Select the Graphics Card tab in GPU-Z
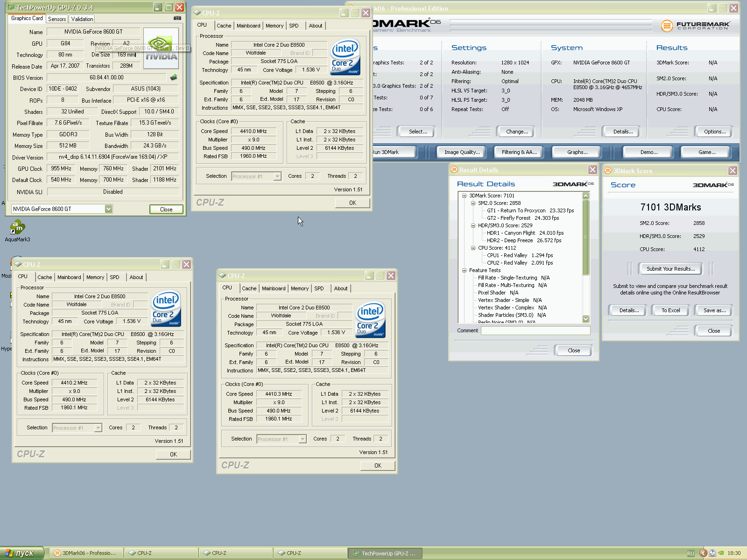The width and height of the screenshot is (747, 560). [27, 18]
